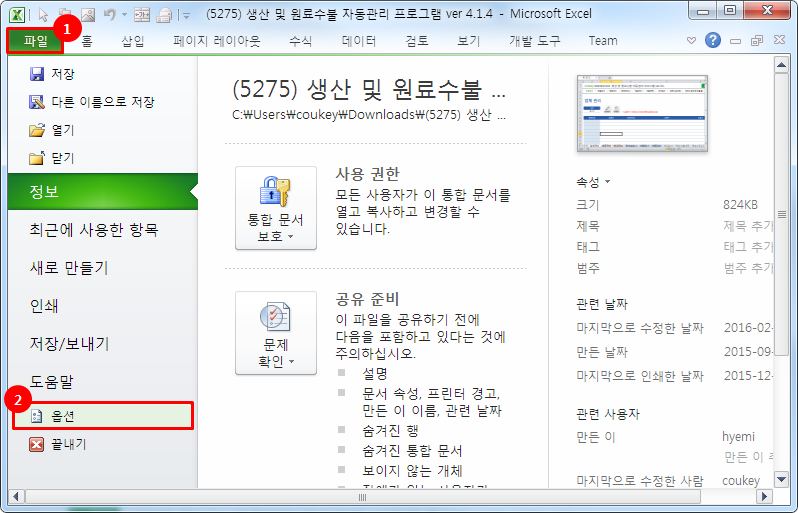Click the 태그 추가 field
Screen dimensions: 798x513
tap(748, 247)
